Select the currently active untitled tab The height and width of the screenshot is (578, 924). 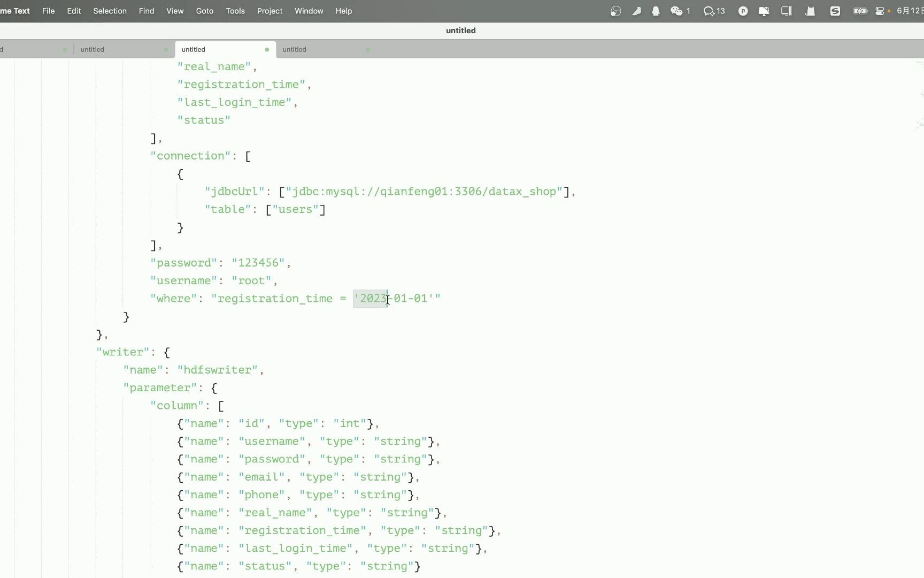coord(225,49)
